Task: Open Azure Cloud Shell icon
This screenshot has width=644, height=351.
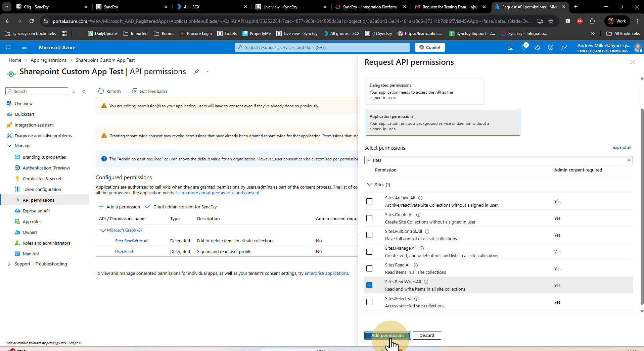Action: tap(510, 47)
